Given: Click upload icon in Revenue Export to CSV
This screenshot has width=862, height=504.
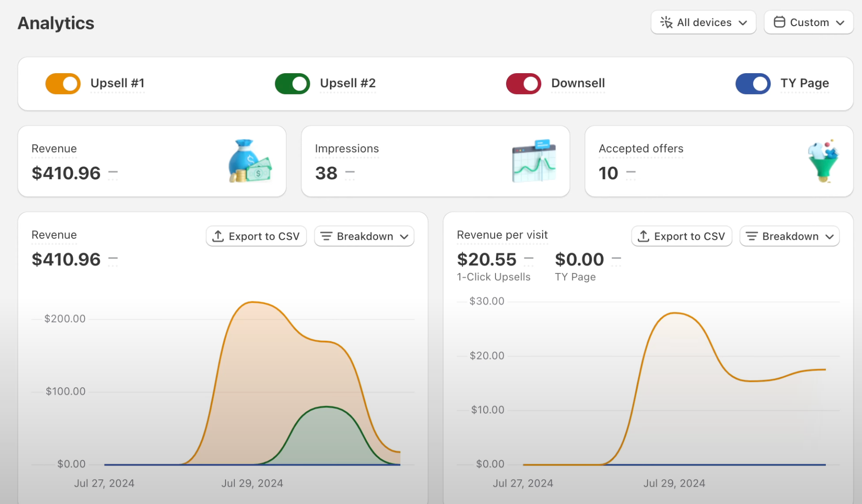Looking at the screenshot, I should [218, 236].
